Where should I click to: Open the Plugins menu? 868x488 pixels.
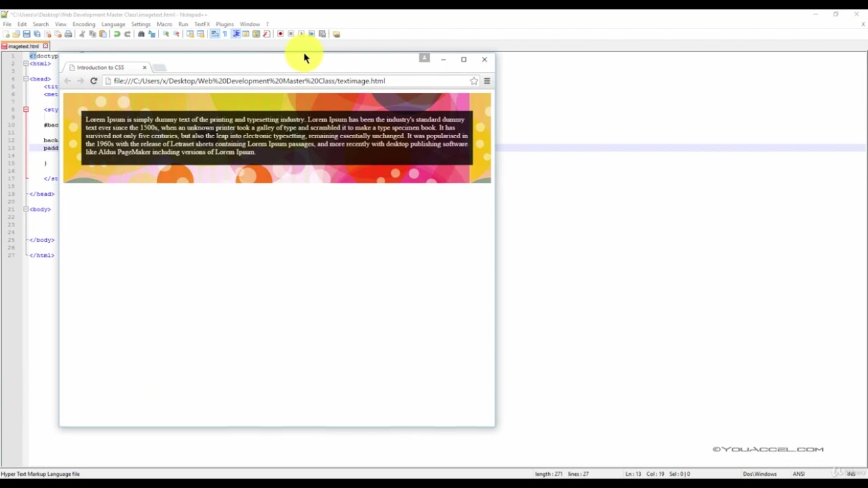224,24
